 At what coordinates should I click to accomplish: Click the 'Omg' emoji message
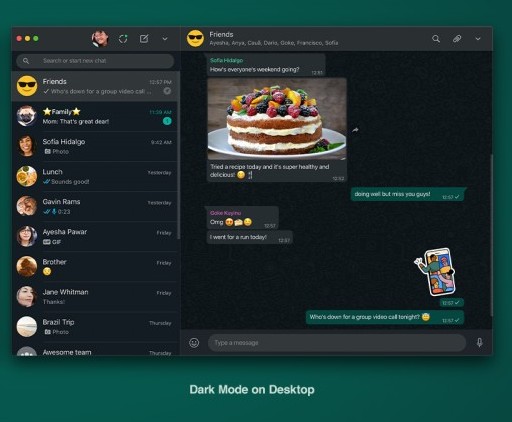[242, 218]
